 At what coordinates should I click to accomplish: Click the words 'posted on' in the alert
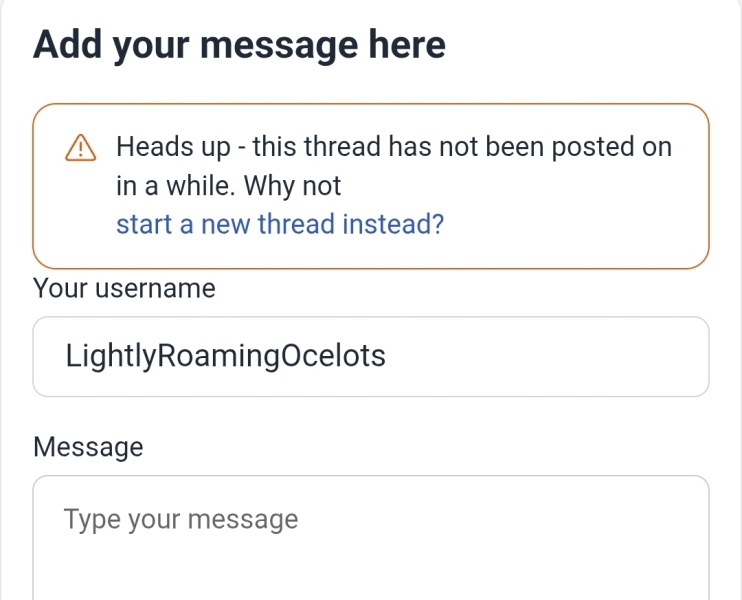pos(611,147)
